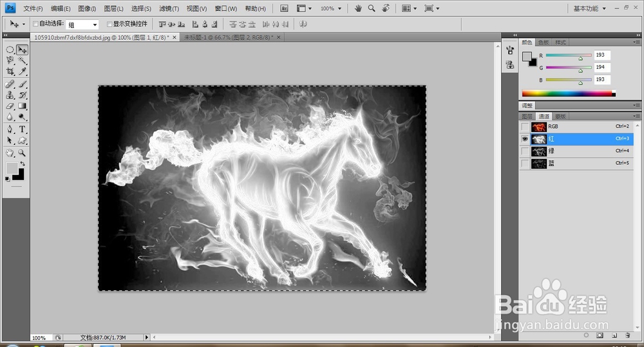
Task: Click the status bar info arrow button
Action: pyautogui.click(x=147, y=337)
